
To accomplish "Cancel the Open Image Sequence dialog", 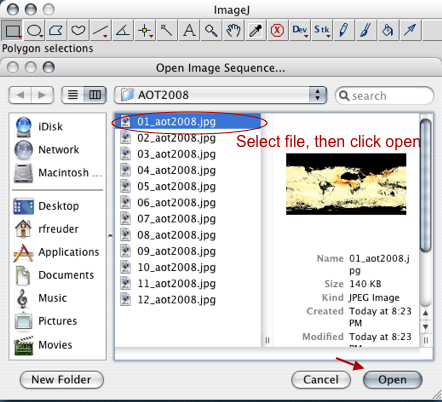I will 321,380.
